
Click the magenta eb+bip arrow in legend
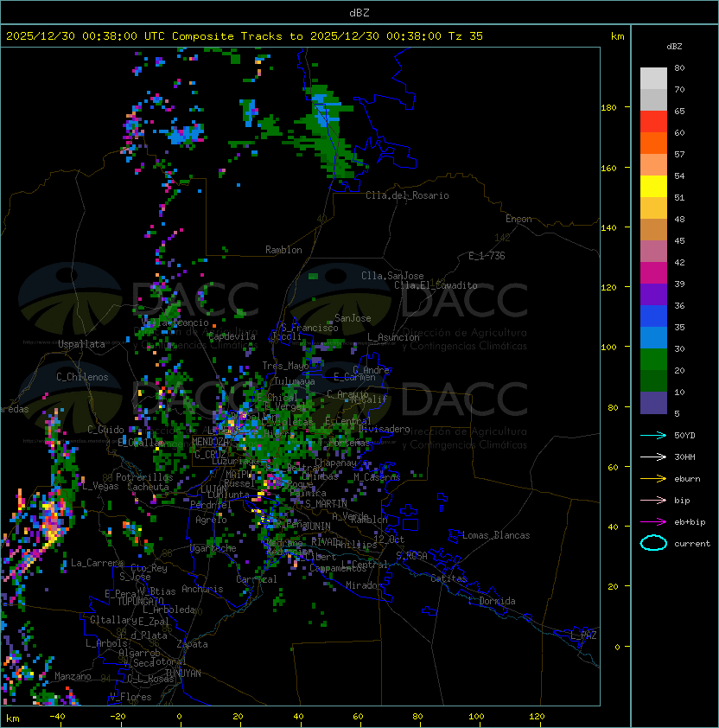pyautogui.click(x=653, y=522)
